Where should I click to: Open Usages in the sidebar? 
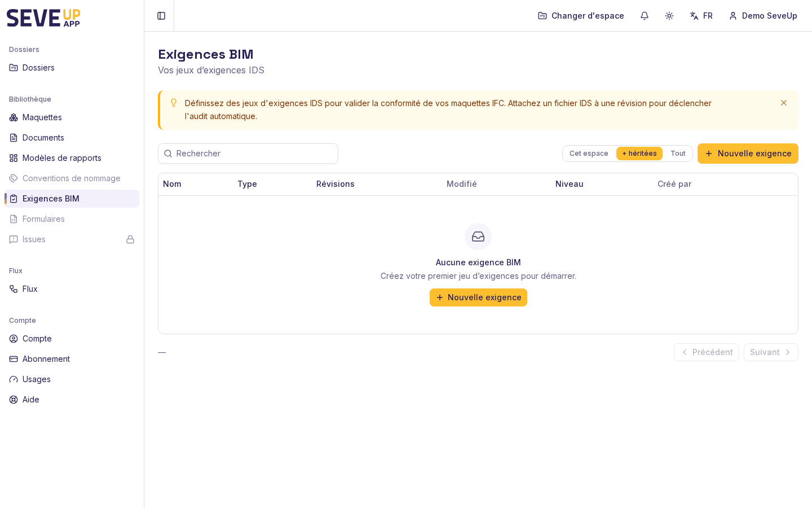pyautogui.click(x=72, y=379)
